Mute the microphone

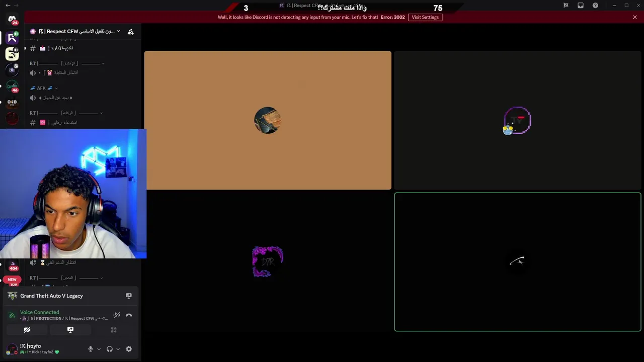[91, 349]
